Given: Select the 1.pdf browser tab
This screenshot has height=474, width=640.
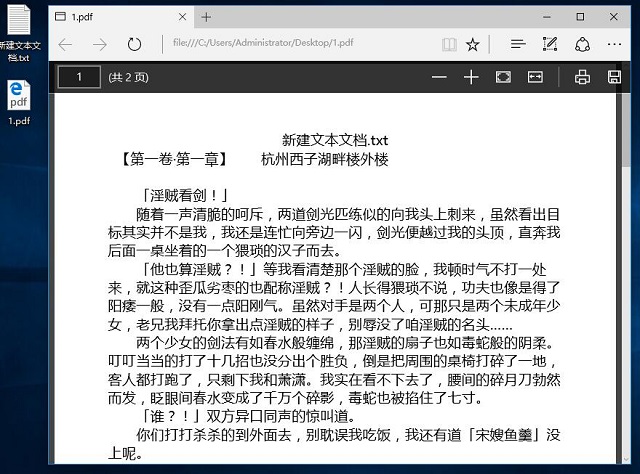Looking at the screenshot, I should [110, 16].
